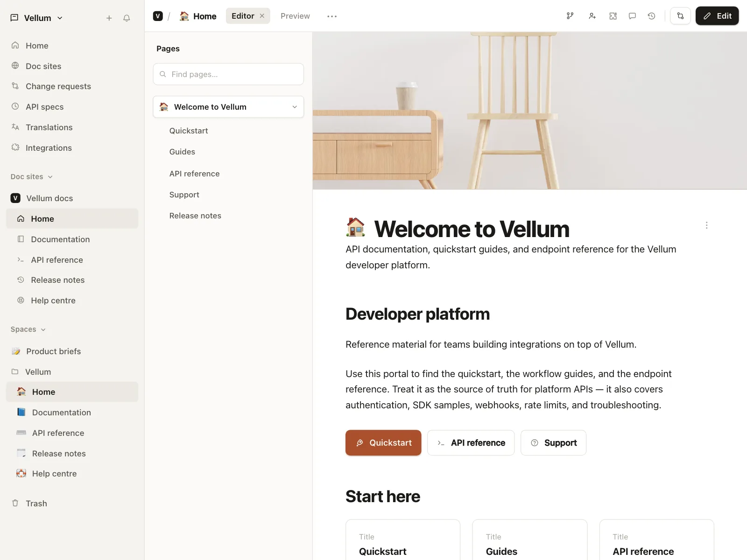Open the Vellum organization switcher dropdown
Viewport: 747px width, 560px height.
click(37, 18)
